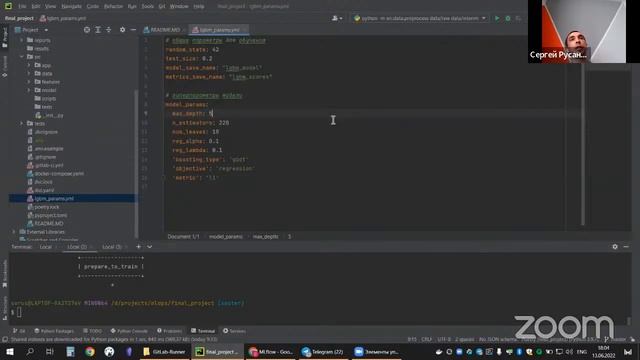This screenshot has height=360, width=640.
Task: Click into the terminal command prompt
Action: [x=19, y=313]
